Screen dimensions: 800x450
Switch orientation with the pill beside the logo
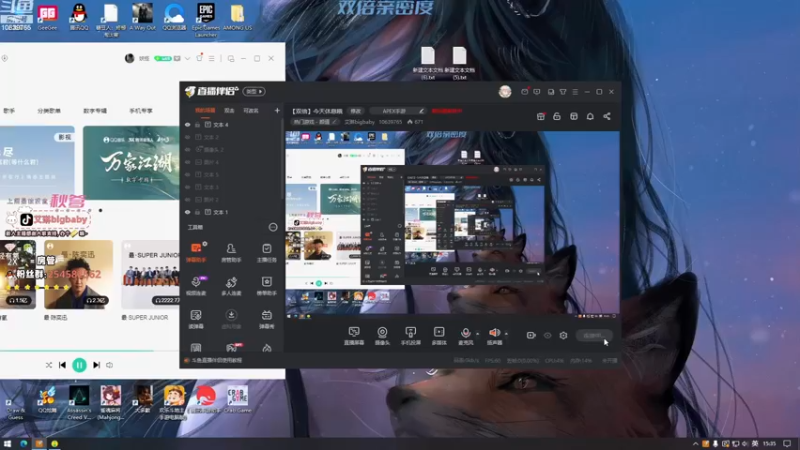(x=254, y=91)
